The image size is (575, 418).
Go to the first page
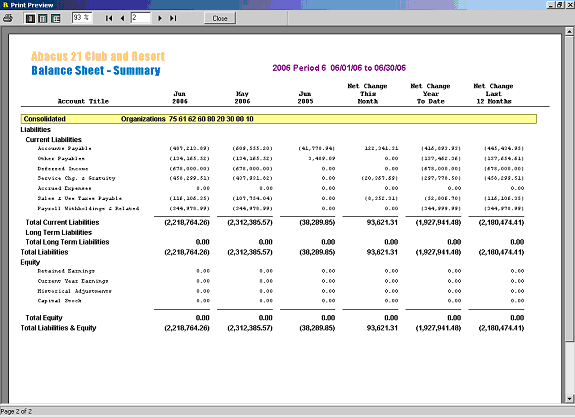click(109, 18)
